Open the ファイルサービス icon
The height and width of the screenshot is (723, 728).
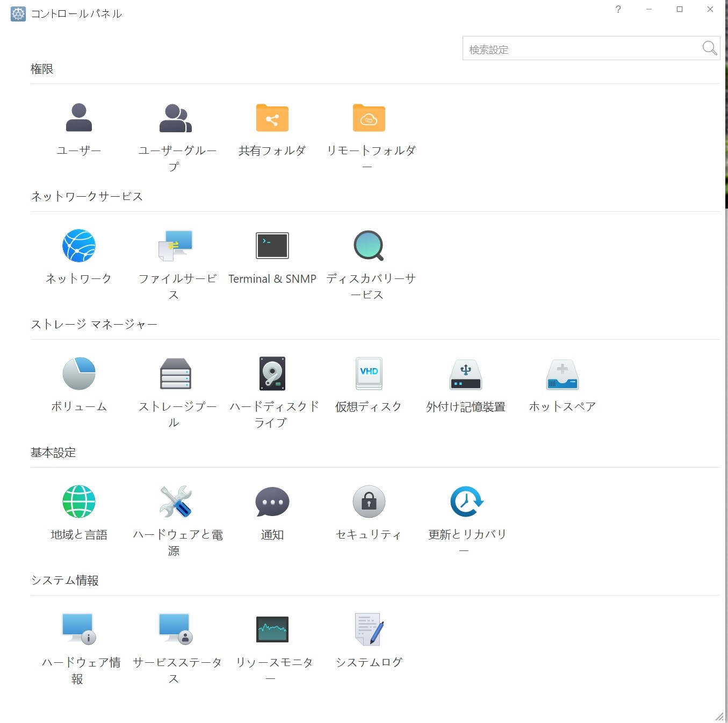pyautogui.click(x=176, y=246)
